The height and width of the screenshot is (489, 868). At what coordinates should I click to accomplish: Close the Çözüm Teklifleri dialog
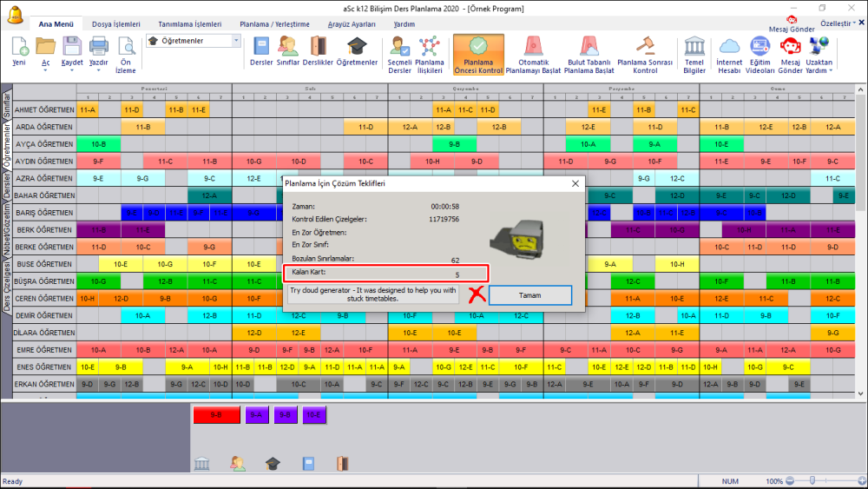click(x=575, y=183)
